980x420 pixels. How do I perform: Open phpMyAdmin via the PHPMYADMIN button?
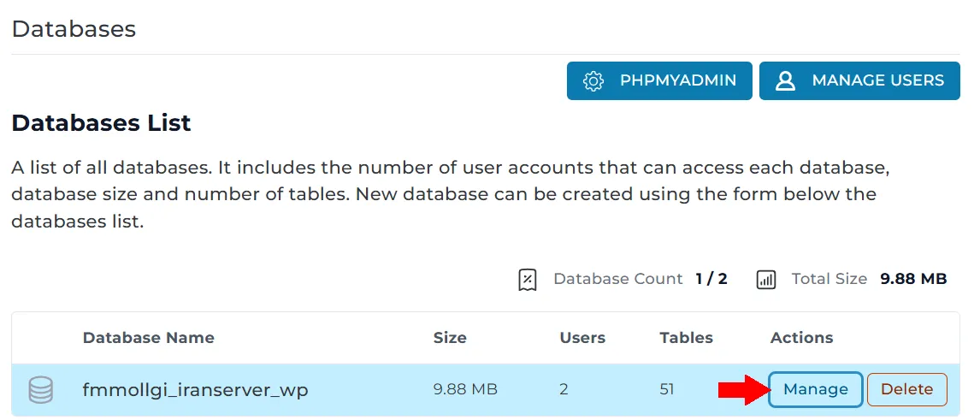pyautogui.click(x=659, y=80)
